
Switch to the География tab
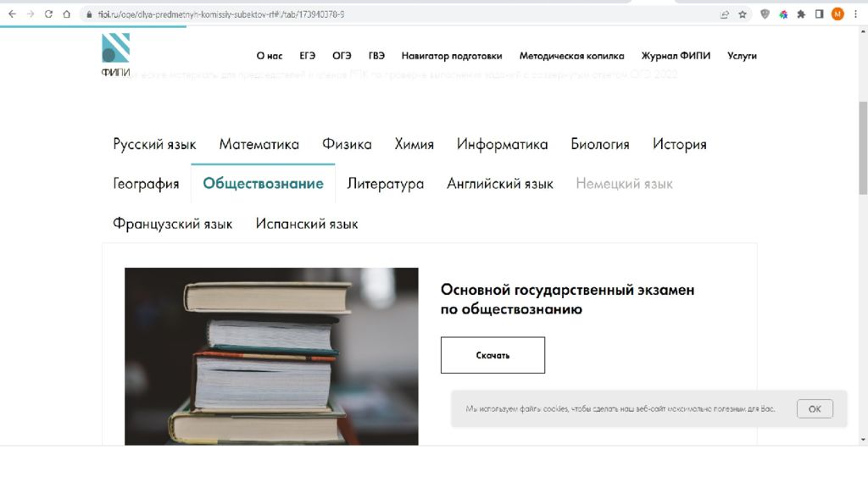click(x=146, y=184)
